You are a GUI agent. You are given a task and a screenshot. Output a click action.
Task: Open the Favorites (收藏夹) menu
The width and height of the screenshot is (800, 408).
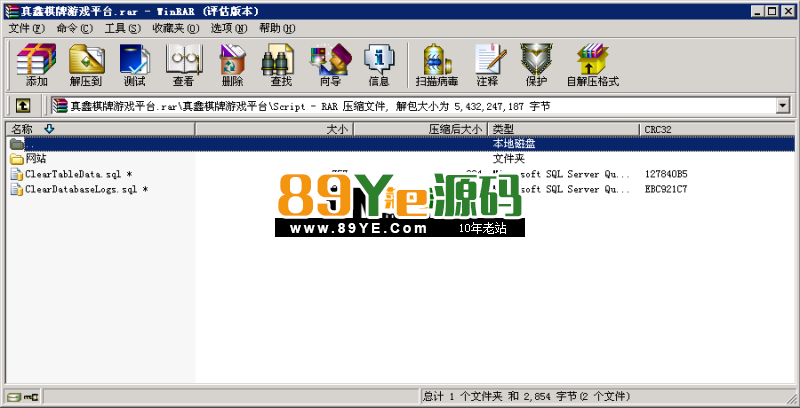176,28
